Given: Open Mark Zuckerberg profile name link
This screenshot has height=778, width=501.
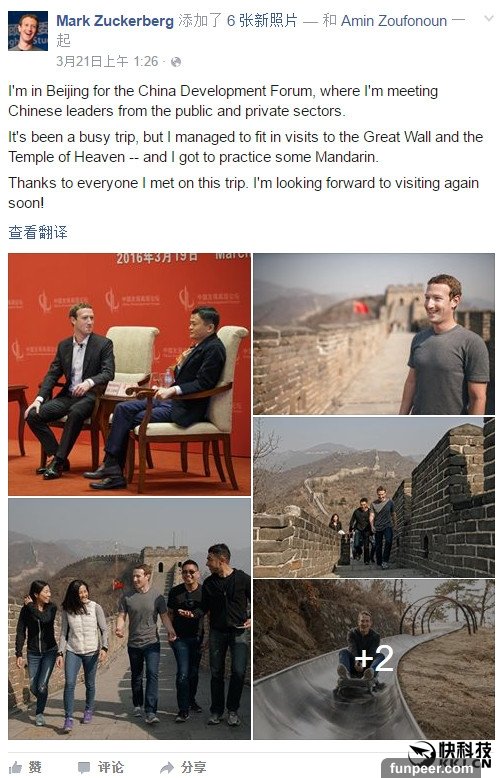Looking at the screenshot, I should 115,21.
